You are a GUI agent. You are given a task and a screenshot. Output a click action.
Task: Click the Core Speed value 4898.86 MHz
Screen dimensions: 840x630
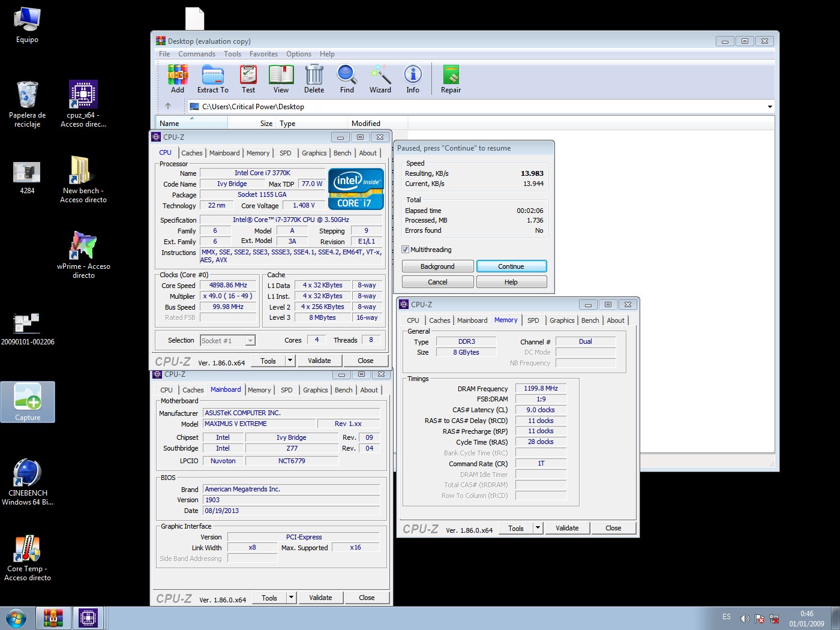click(228, 286)
